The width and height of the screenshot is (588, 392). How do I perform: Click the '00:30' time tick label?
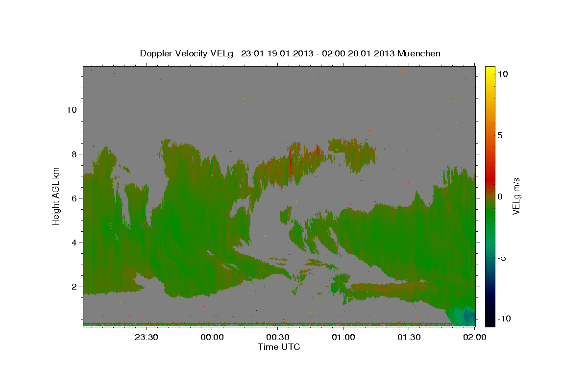(278, 337)
